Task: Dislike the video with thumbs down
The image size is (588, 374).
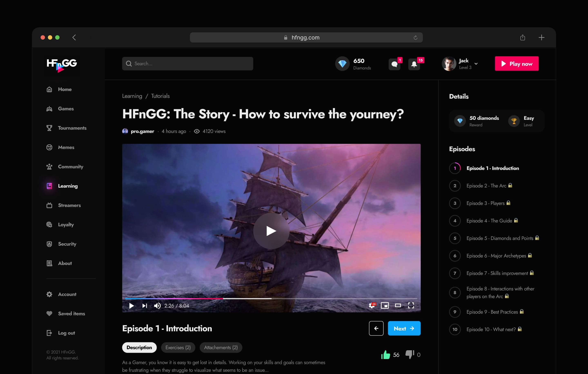Action: click(x=410, y=354)
